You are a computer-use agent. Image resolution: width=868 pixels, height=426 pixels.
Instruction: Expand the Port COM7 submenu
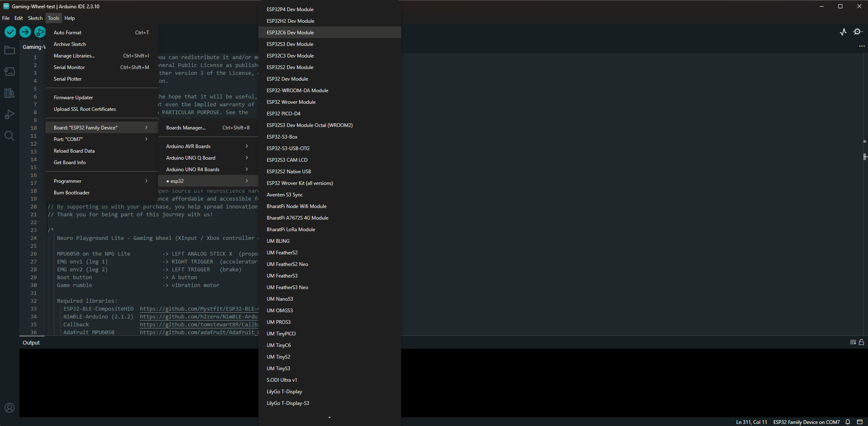click(102, 139)
